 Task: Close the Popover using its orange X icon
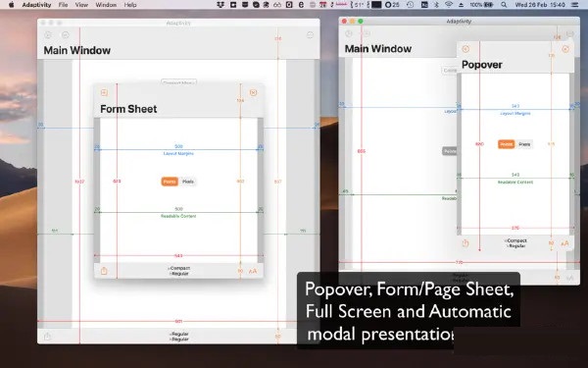click(565, 49)
